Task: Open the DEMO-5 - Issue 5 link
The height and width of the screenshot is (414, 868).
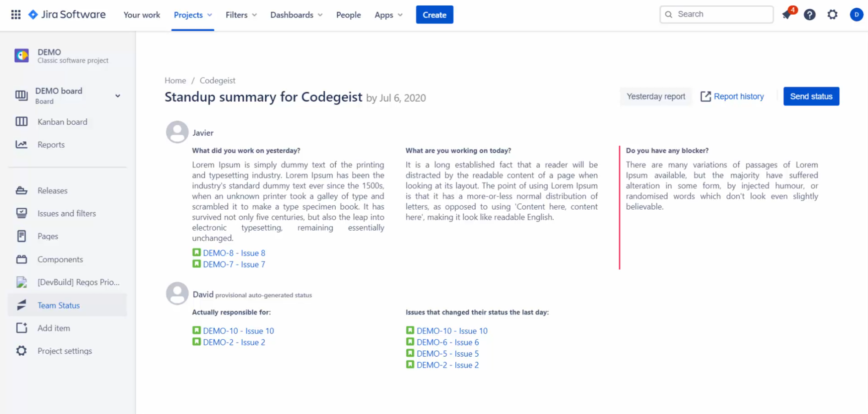Action: (448, 354)
